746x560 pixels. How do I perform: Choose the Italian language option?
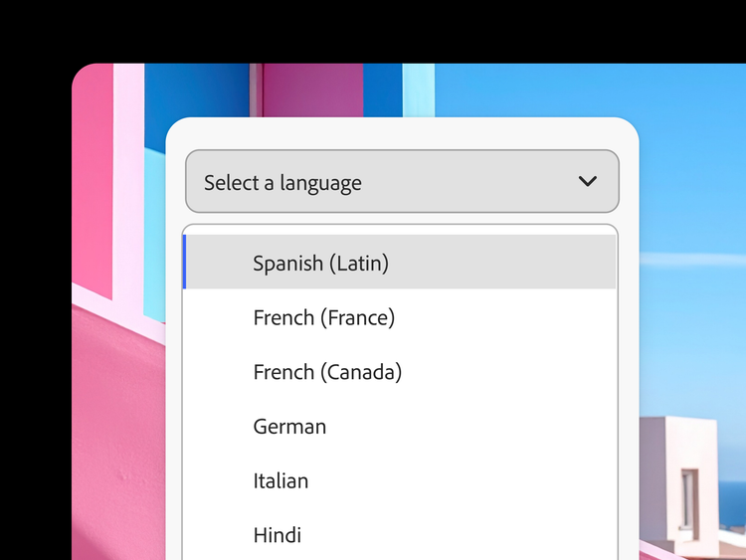click(280, 480)
